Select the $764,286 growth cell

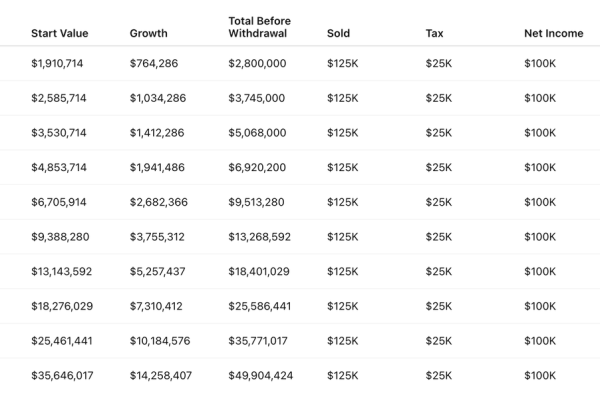tap(154, 63)
